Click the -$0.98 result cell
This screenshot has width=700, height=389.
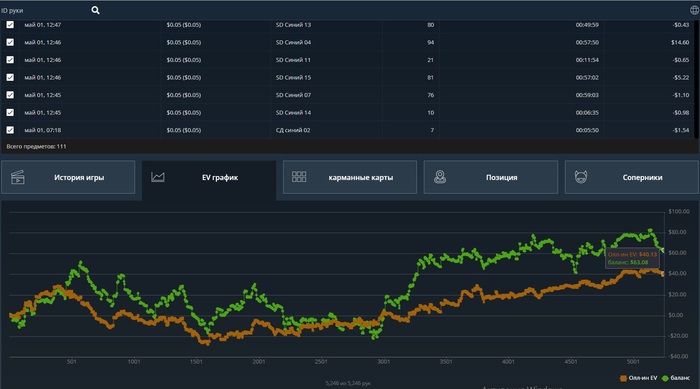(681, 113)
